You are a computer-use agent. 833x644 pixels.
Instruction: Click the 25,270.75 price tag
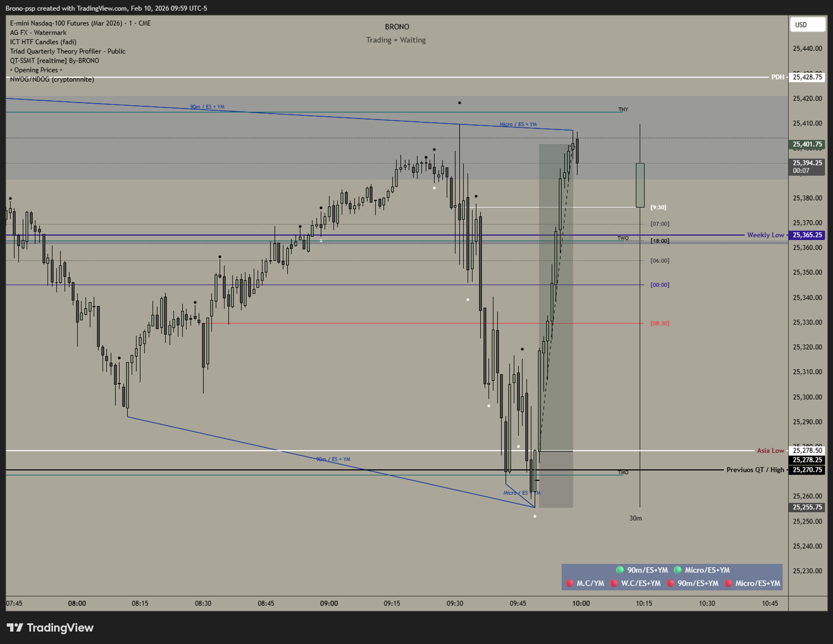tap(807, 470)
